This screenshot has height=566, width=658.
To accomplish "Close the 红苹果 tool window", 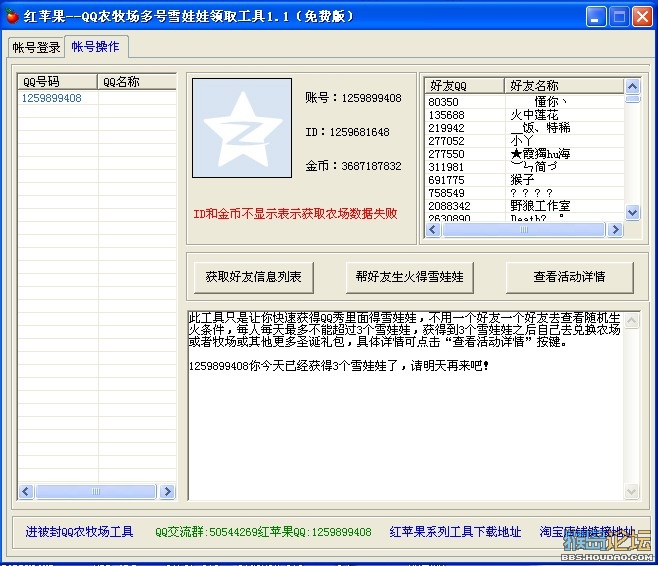I will pyautogui.click(x=642, y=17).
